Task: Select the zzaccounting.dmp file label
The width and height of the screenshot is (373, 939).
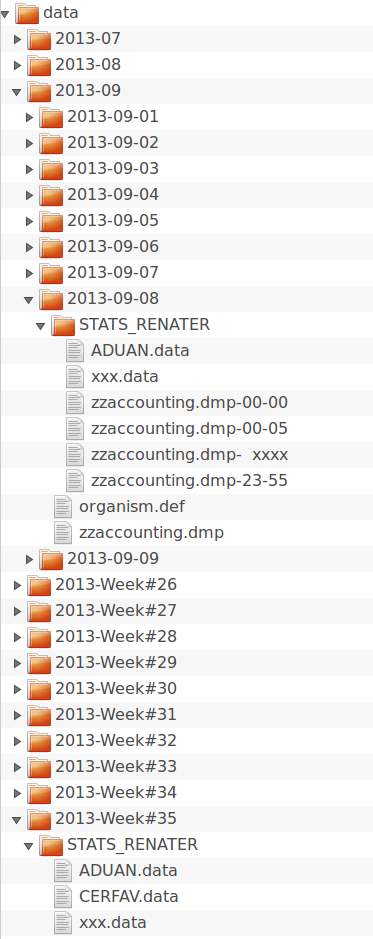Action: pos(151,532)
